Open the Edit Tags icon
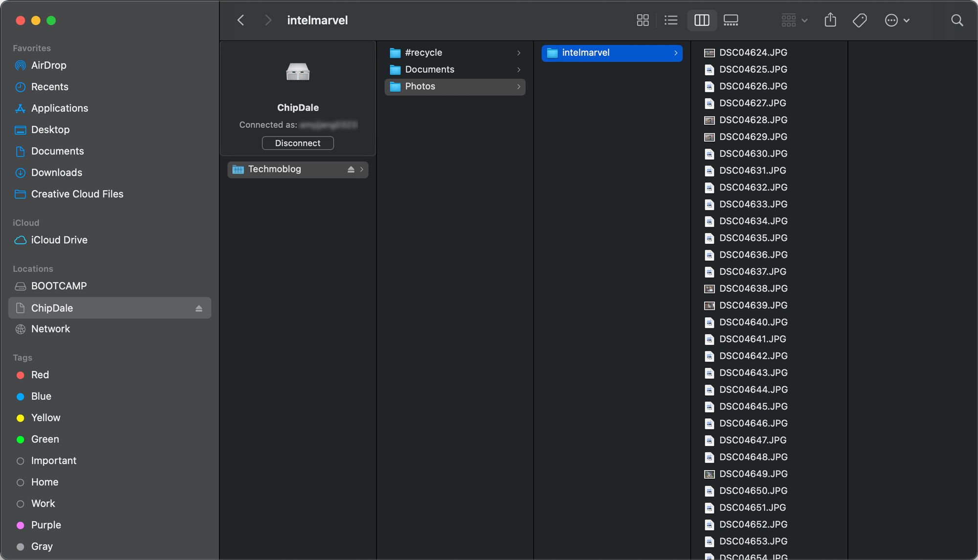The width and height of the screenshot is (978, 560). (860, 21)
